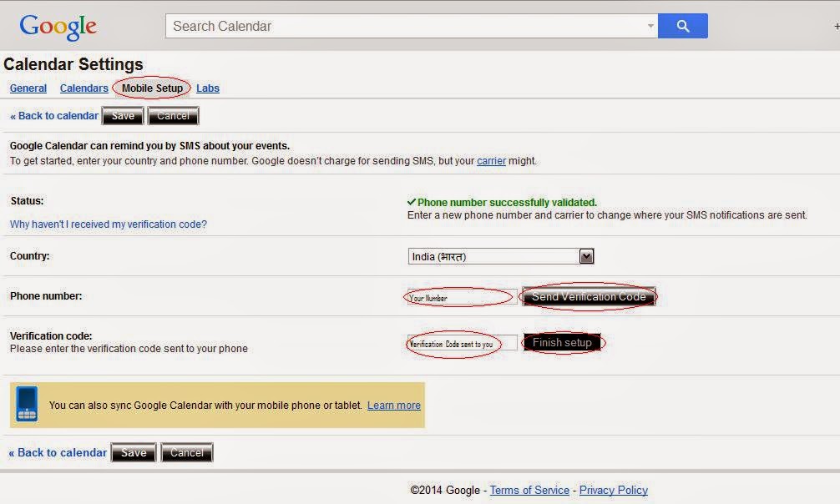Viewport: 840px width, 504px height.
Task: Switch to the Calendars tab
Action: [x=83, y=88]
